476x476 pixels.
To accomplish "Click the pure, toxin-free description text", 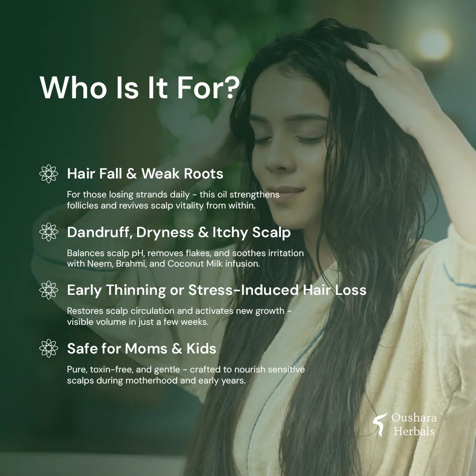I will (186, 375).
